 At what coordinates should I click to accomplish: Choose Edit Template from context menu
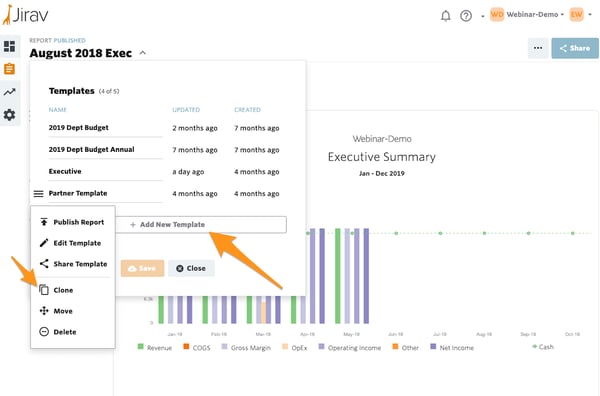click(73, 243)
